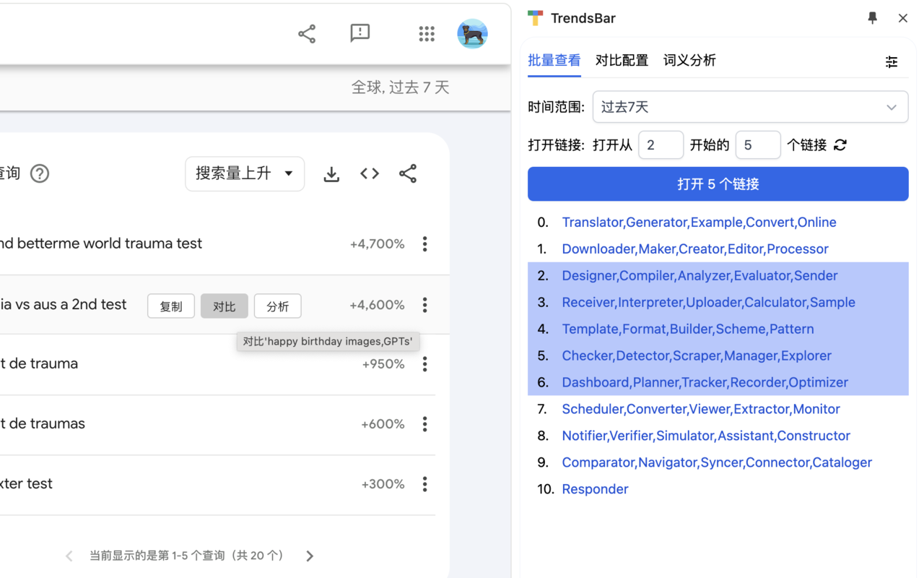Click the profile avatar with the dog photo
Image resolution: width=924 pixels, height=578 pixels.
(x=472, y=34)
